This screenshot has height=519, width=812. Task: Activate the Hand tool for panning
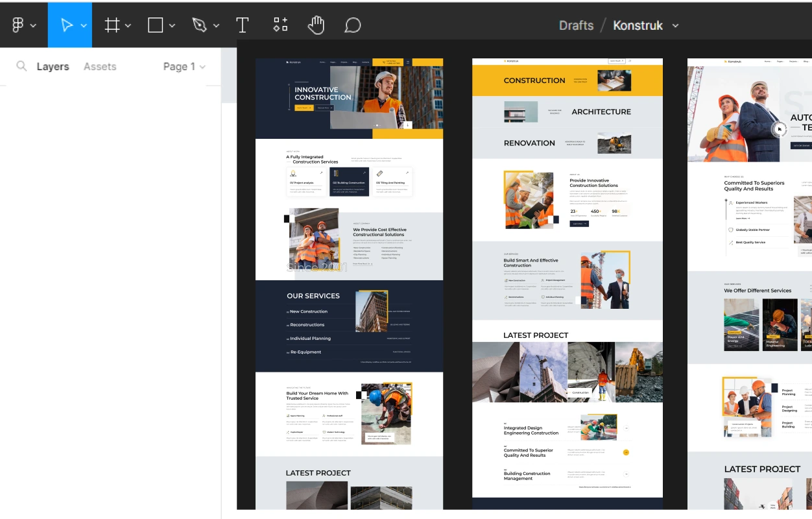tap(316, 25)
